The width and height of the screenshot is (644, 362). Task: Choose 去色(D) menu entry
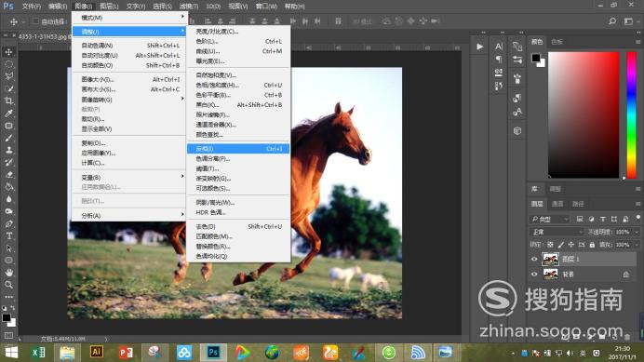click(238, 226)
